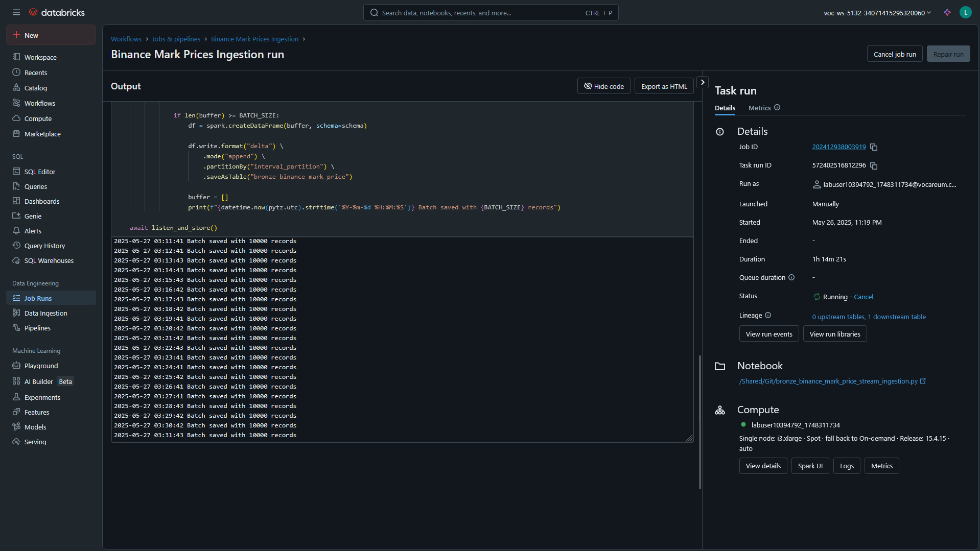Open Recents in the sidebar

point(51,73)
